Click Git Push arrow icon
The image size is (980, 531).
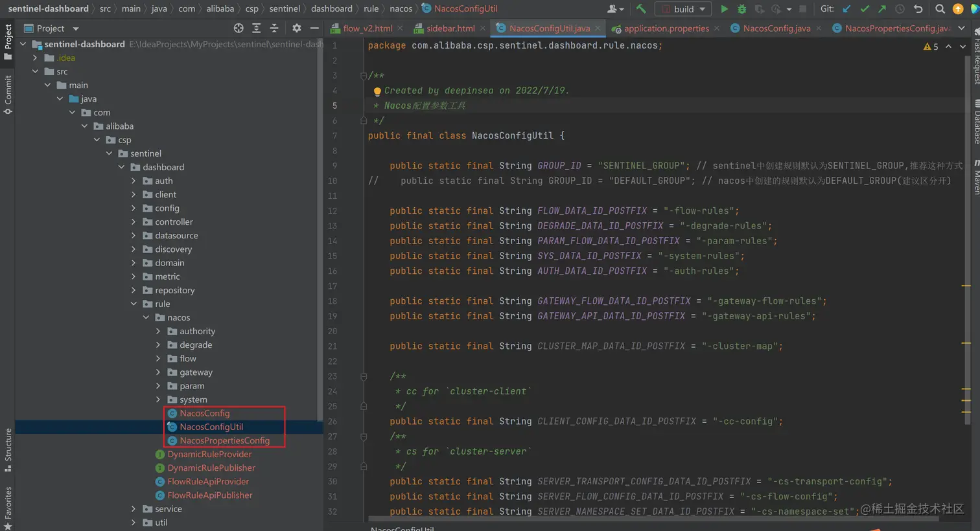point(882,9)
